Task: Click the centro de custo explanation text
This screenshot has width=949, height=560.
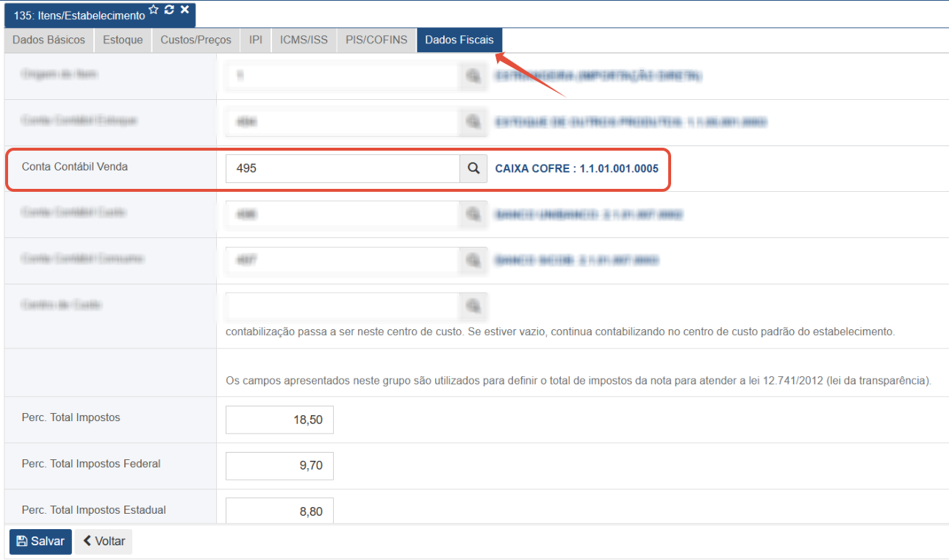Action: (561, 331)
